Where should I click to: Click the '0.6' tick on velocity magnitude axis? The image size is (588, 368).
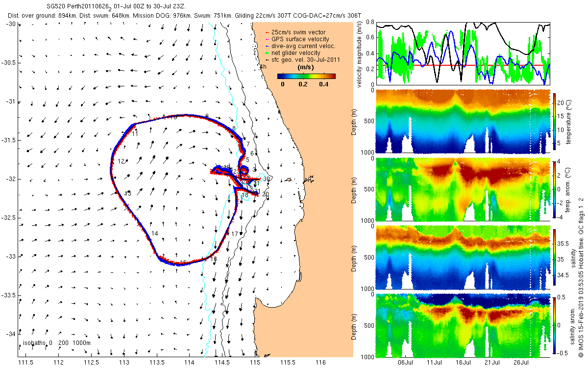pos(371,38)
